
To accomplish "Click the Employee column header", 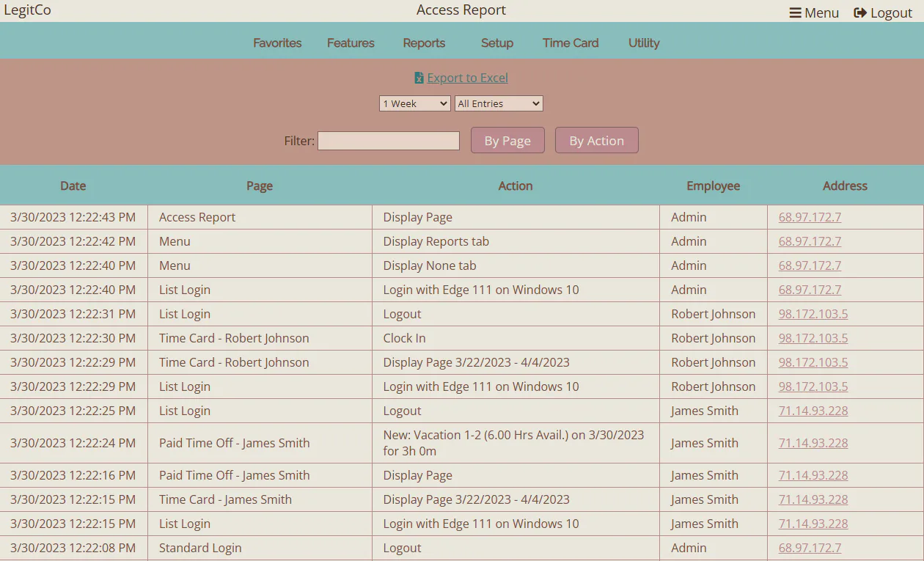I will [714, 186].
